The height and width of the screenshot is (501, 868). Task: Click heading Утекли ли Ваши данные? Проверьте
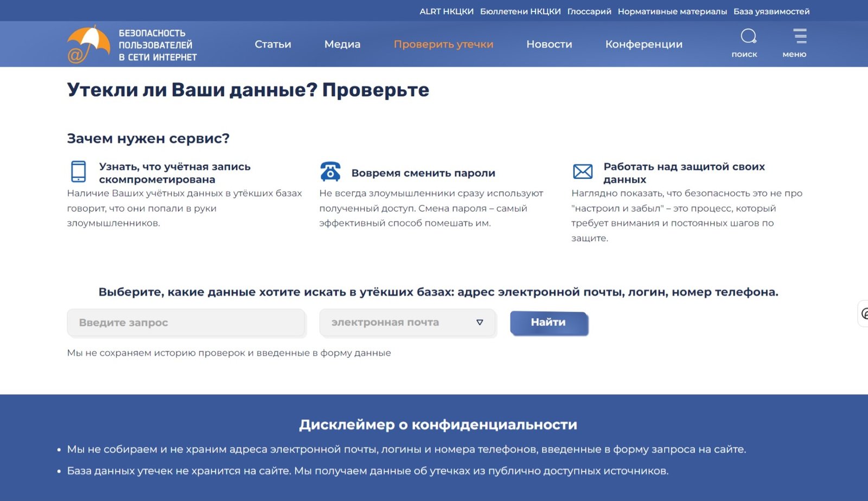(x=248, y=90)
